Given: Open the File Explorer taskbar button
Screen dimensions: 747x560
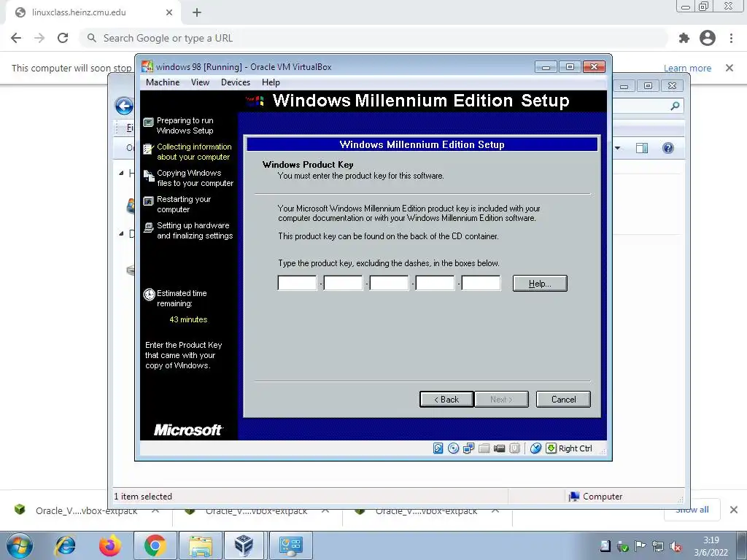Looking at the screenshot, I should click(201, 545).
